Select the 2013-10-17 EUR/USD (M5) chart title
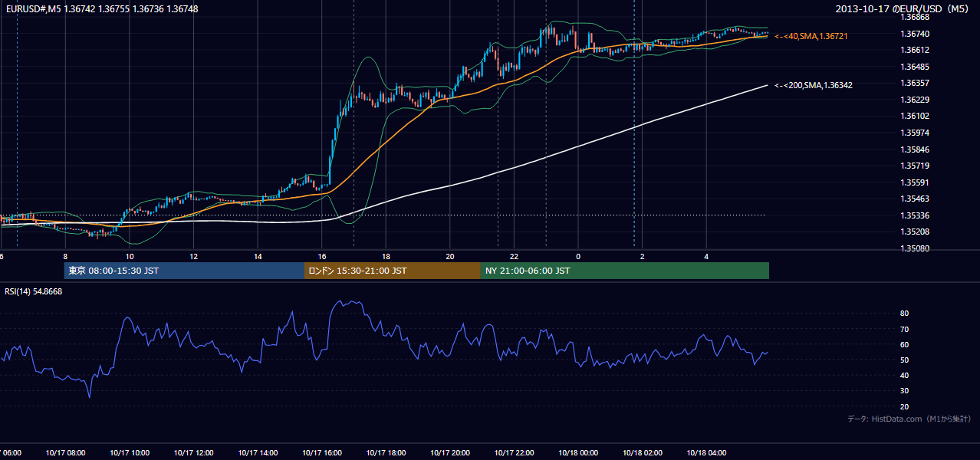This screenshot has width=980, height=460. (x=903, y=8)
